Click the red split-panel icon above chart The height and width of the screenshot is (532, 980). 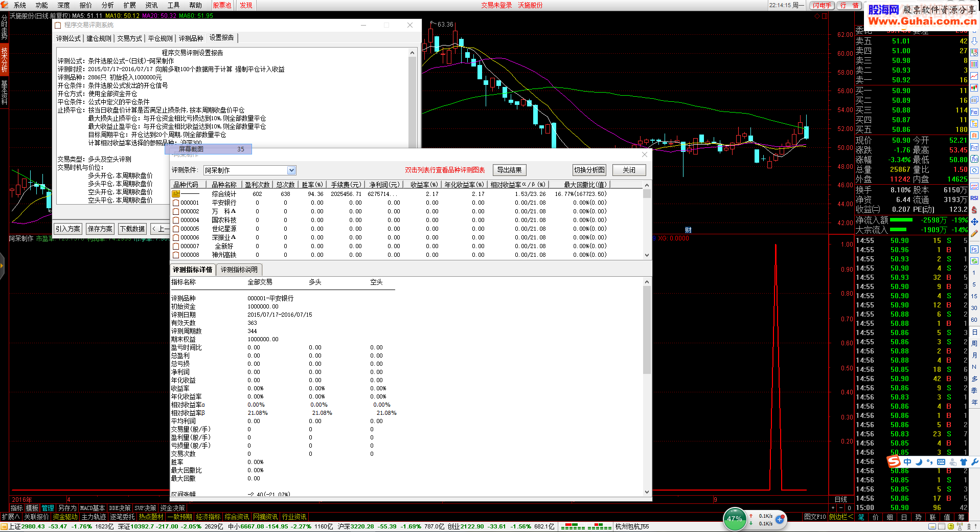[x=824, y=16]
